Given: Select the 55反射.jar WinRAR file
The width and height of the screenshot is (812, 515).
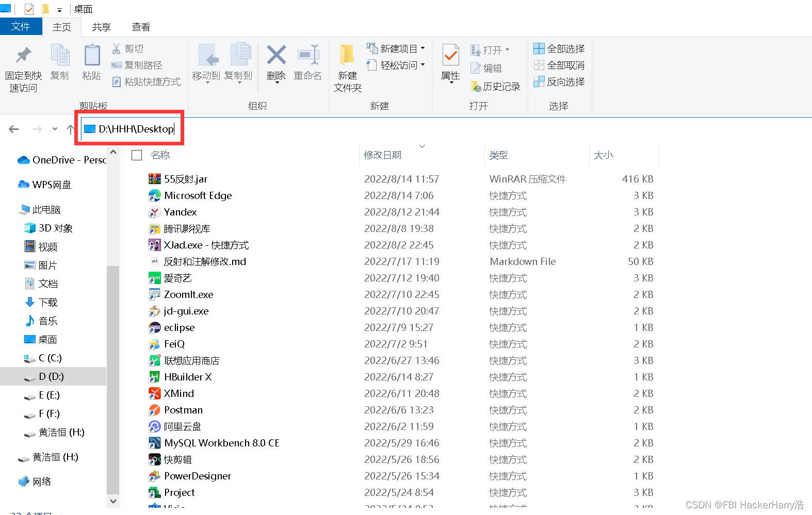Looking at the screenshot, I should tap(186, 179).
